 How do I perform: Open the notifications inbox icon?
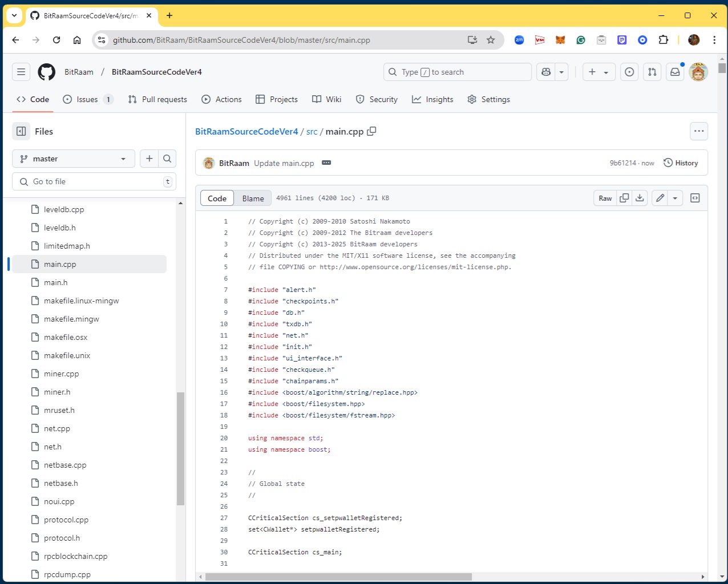pyautogui.click(x=675, y=72)
